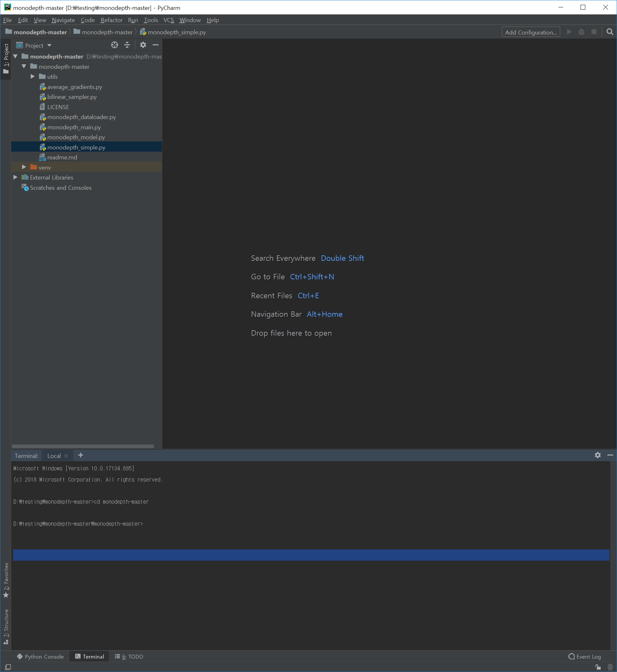Click Add Configuration... button
617x672 pixels.
[531, 32]
